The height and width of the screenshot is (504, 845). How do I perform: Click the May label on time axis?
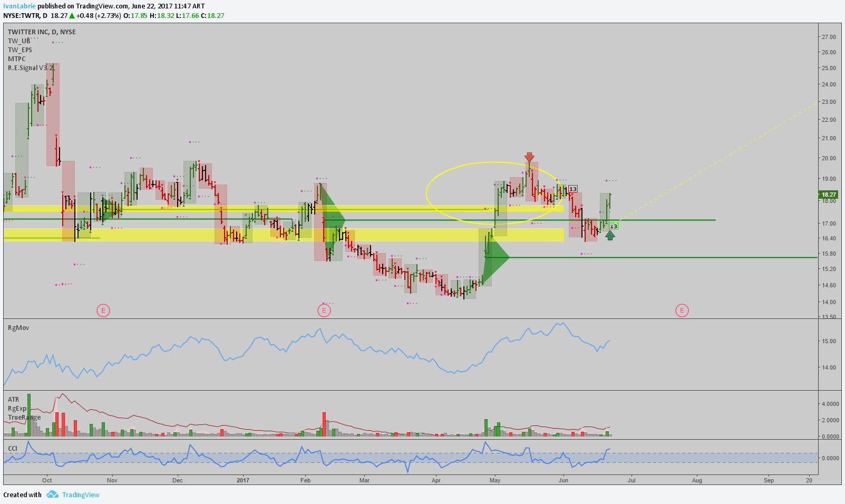coord(494,480)
